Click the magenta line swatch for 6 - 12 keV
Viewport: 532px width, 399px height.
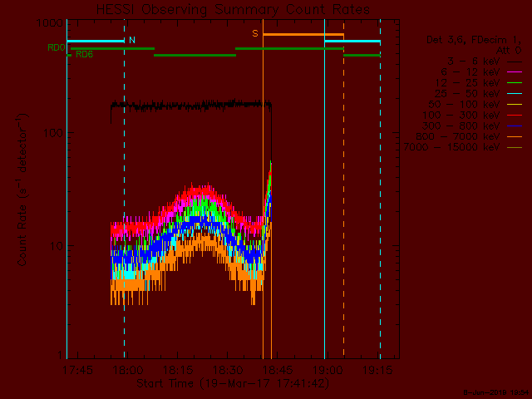(x=515, y=72)
